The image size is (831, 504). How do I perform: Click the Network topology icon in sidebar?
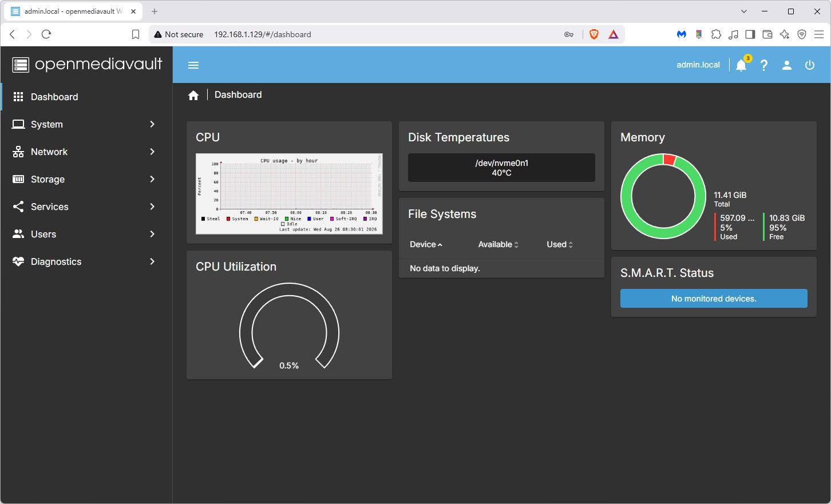coord(18,152)
